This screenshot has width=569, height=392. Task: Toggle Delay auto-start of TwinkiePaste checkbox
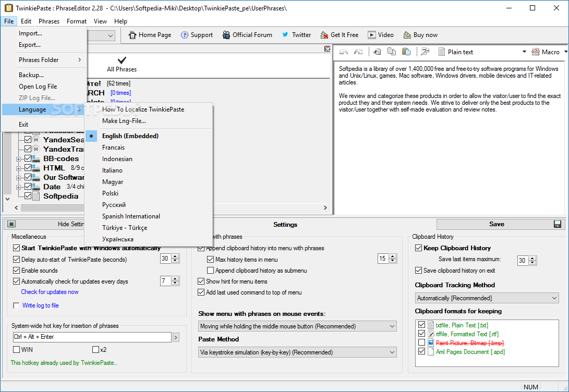(16, 259)
